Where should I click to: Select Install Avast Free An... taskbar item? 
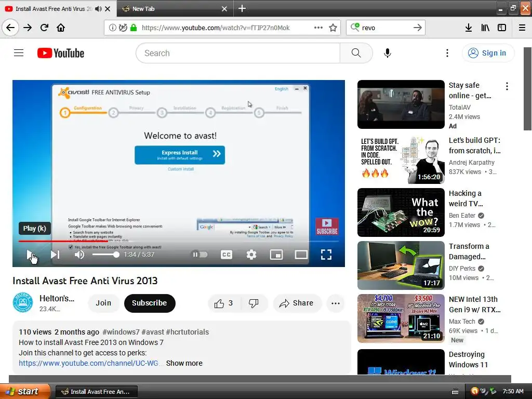click(96, 392)
